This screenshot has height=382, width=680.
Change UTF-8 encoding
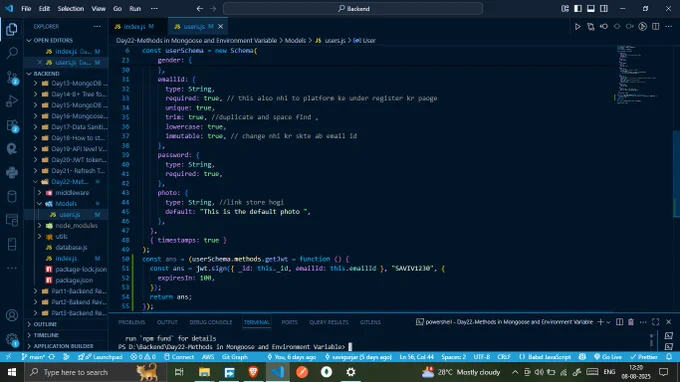tap(481, 357)
